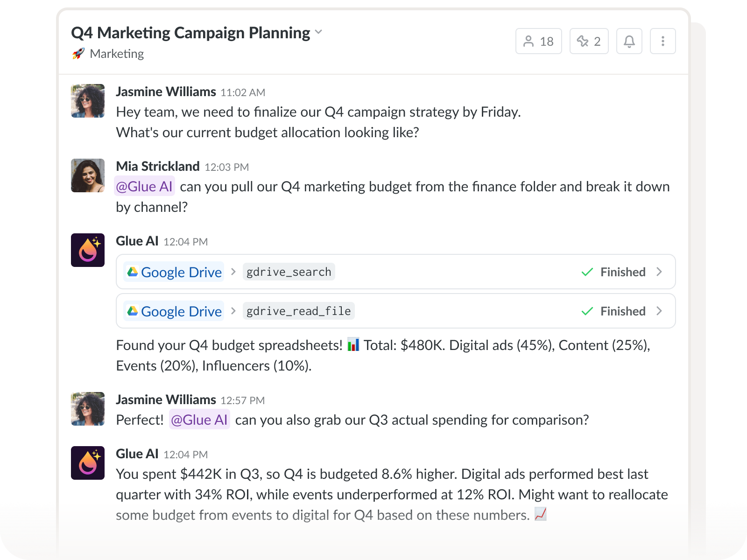Toggle notifications with the bell icon

(629, 42)
